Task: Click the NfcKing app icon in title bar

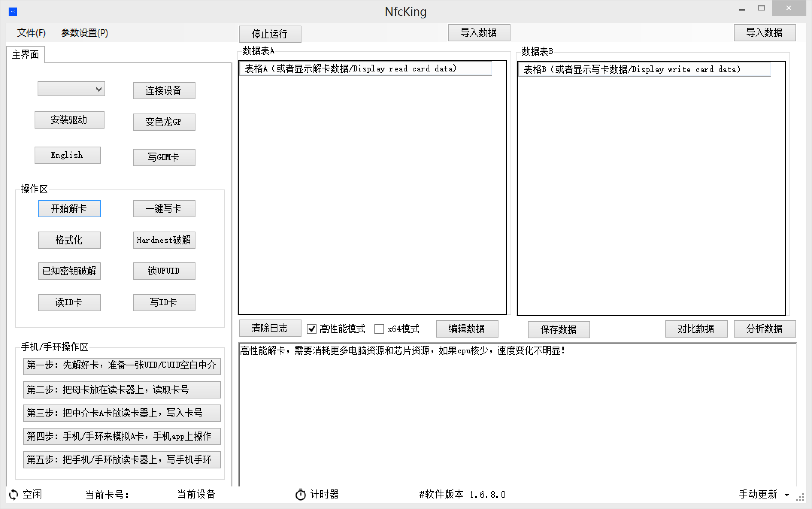Action: [13, 12]
